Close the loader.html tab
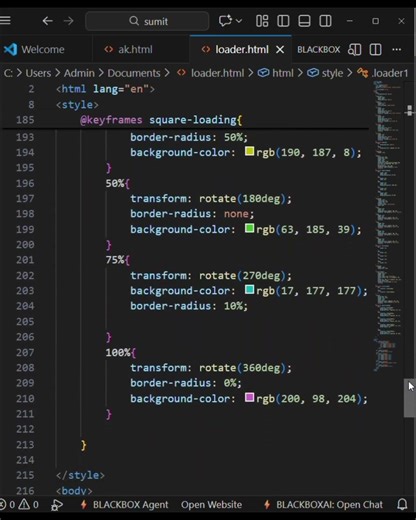This screenshot has height=520, width=416. click(280, 50)
